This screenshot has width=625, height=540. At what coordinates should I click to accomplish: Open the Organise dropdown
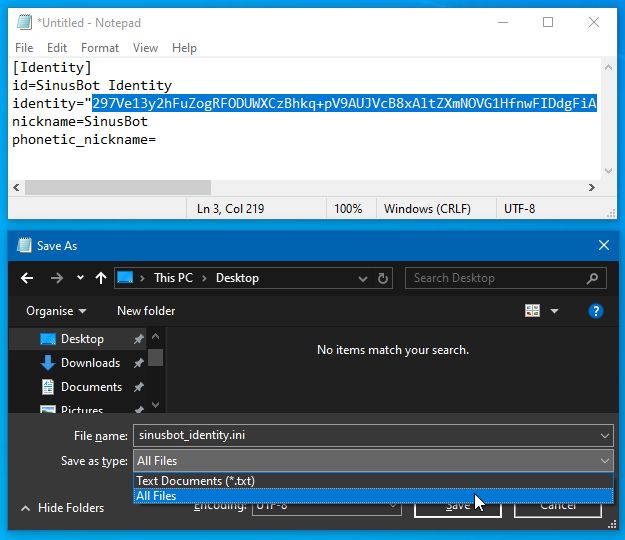56,311
